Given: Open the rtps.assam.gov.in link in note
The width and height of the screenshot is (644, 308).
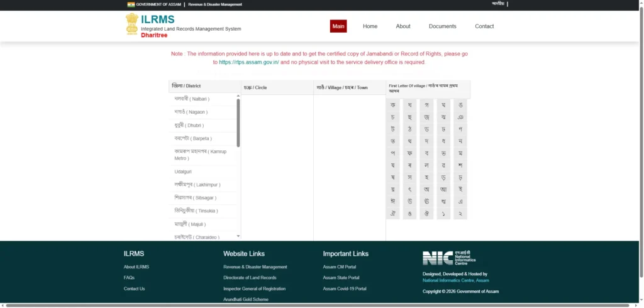Looking at the screenshot, I should [x=249, y=62].
